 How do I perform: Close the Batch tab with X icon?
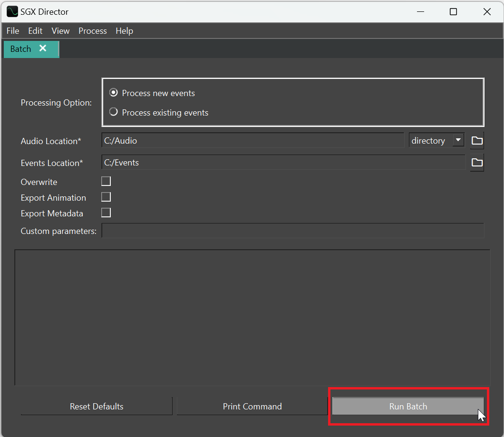point(43,49)
